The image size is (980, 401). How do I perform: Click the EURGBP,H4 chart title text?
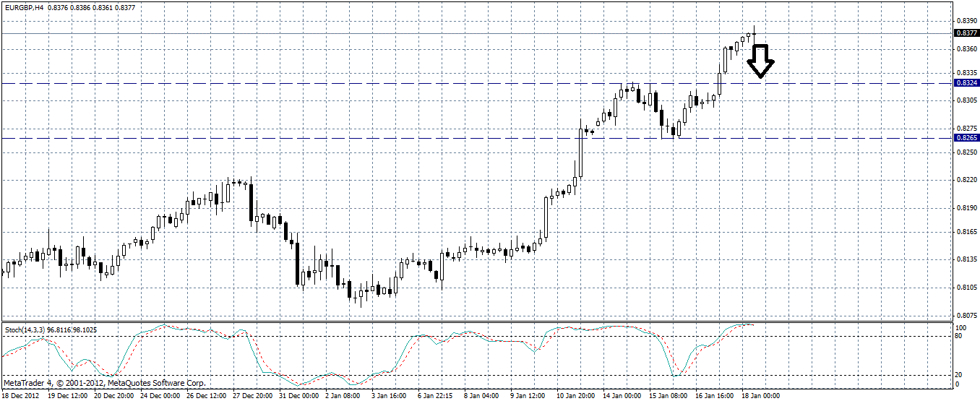point(22,7)
